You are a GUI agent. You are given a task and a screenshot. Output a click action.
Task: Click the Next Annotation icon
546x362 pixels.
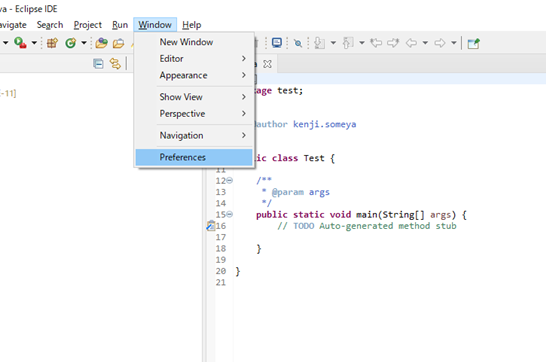pyautogui.click(x=319, y=43)
